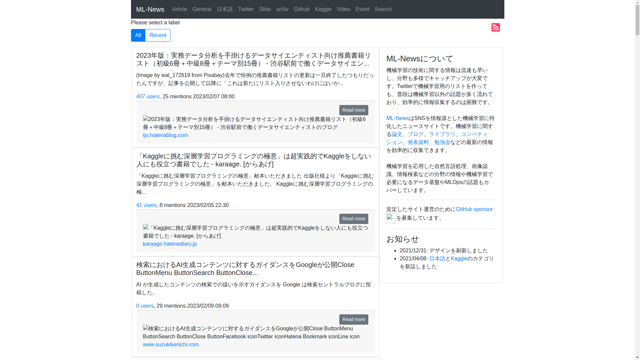Read more on the 2023年版 book list article
The image size is (640, 360).
coord(353,110)
